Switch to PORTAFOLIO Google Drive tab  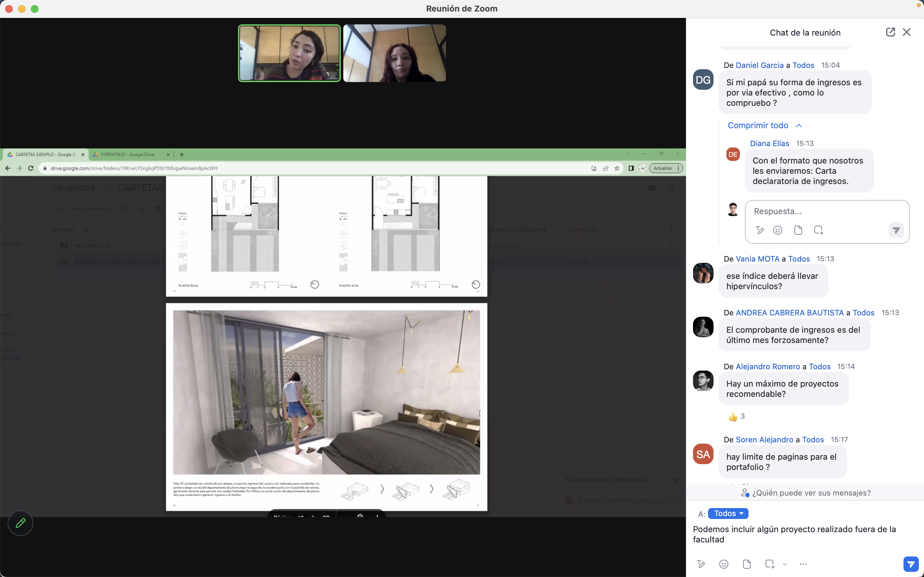click(x=127, y=155)
